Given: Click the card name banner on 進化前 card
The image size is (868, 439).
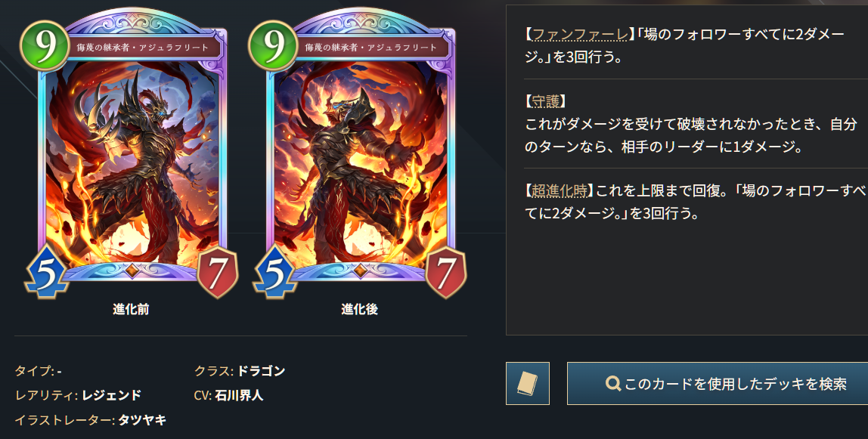Looking at the screenshot, I should 143,48.
